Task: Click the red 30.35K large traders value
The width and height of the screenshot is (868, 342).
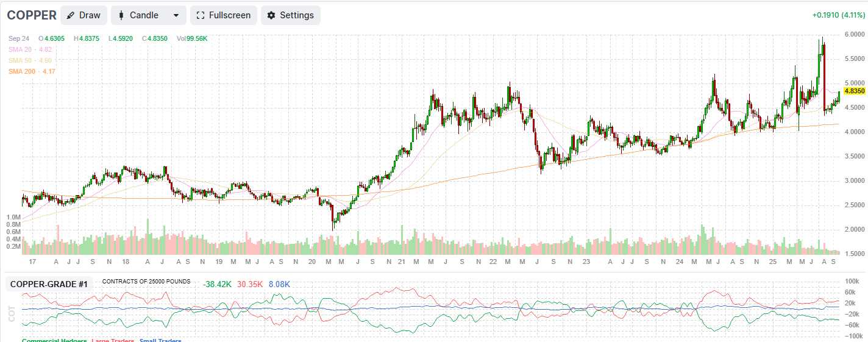Action: 251,284
